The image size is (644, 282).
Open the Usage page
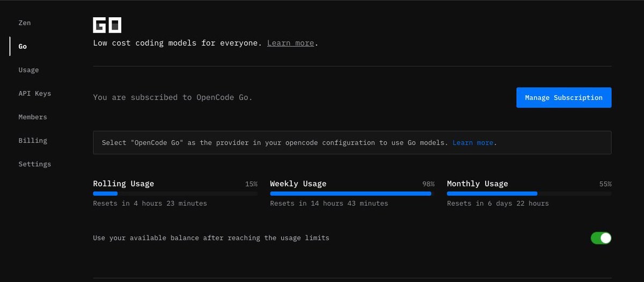[x=28, y=70]
